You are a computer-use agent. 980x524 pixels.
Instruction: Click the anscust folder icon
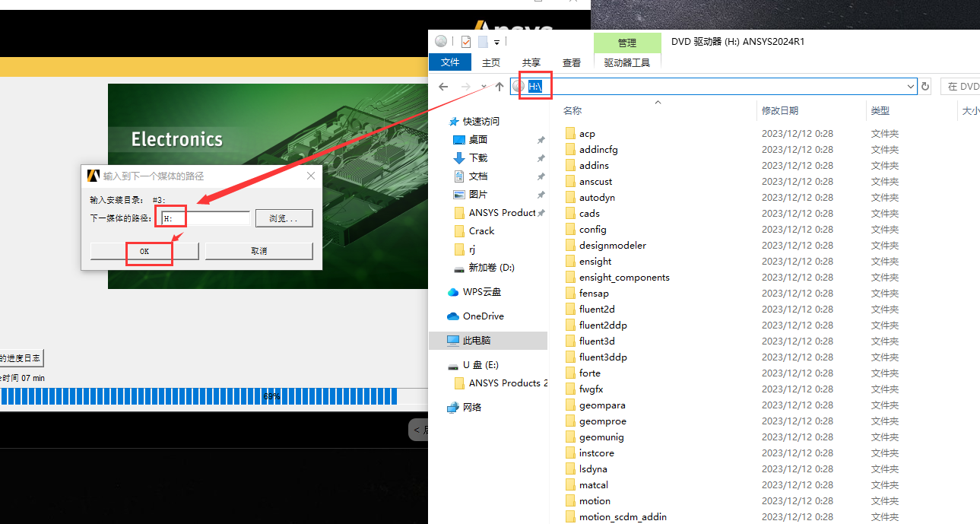coord(571,182)
